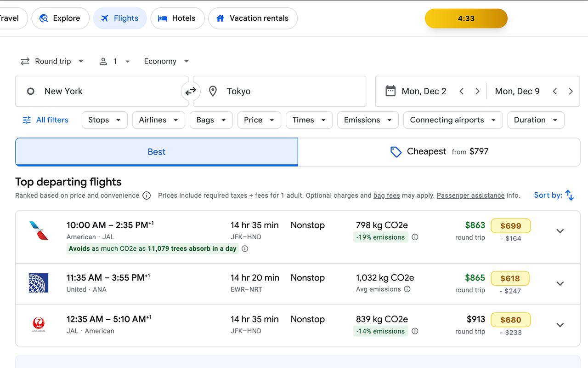Open the Explore tab
Image resolution: width=588 pixels, height=368 pixels.
(60, 18)
